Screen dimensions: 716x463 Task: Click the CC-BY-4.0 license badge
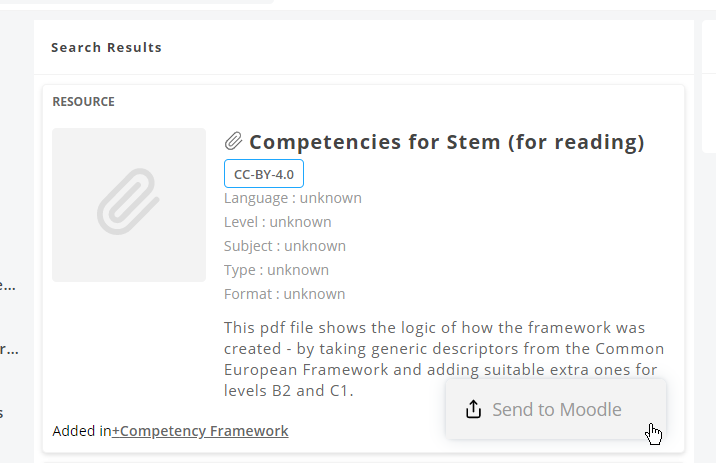click(x=264, y=174)
